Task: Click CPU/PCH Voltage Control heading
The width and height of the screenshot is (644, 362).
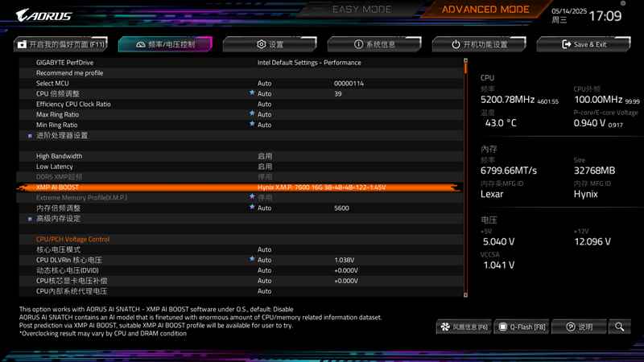Action: 72,239
